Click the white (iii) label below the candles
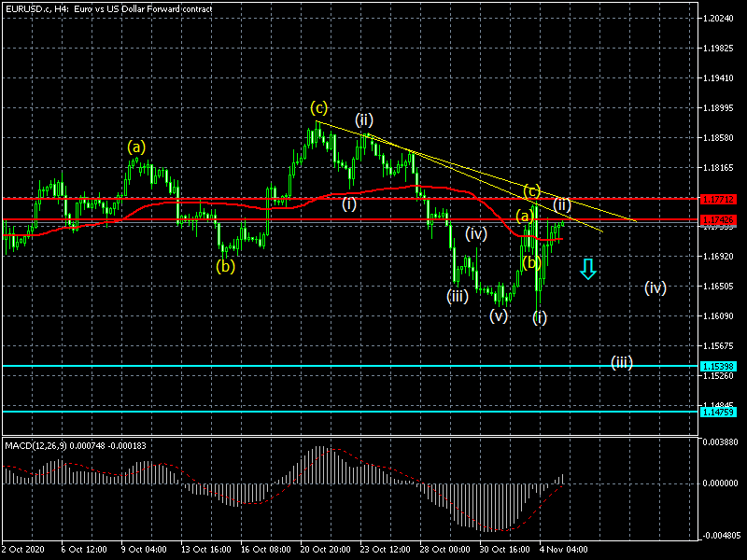Viewport: 747px width, 560px height. [457, 296]
